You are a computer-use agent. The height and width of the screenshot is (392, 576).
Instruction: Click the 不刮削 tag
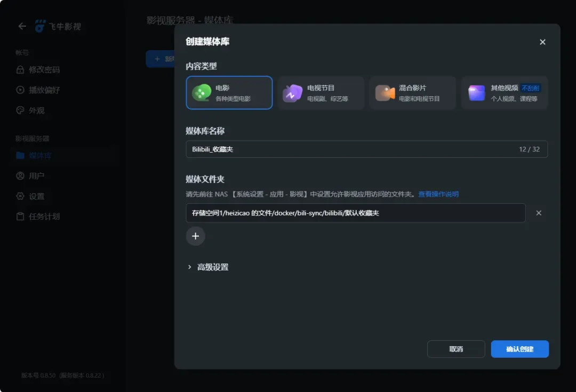(x=530, y=88)
